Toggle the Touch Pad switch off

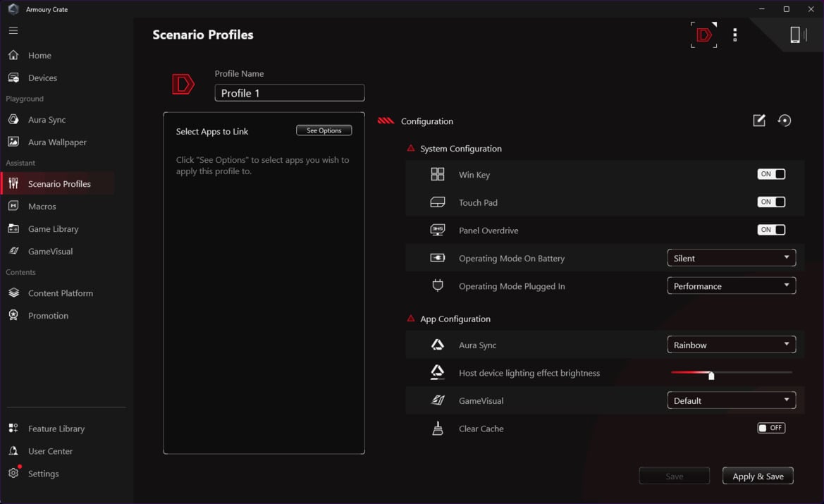[x=771, y=202]
